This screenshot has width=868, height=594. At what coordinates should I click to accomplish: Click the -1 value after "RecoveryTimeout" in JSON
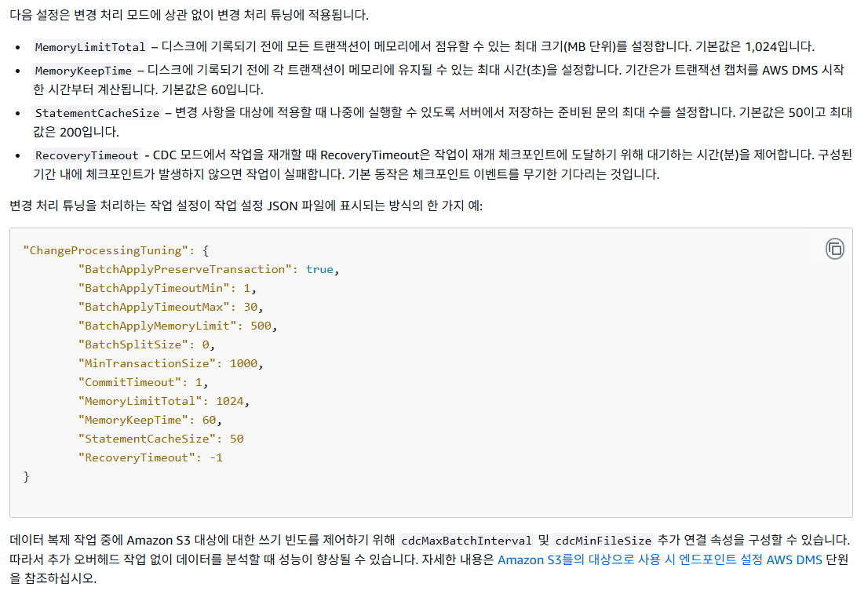(x=216, y=457)
